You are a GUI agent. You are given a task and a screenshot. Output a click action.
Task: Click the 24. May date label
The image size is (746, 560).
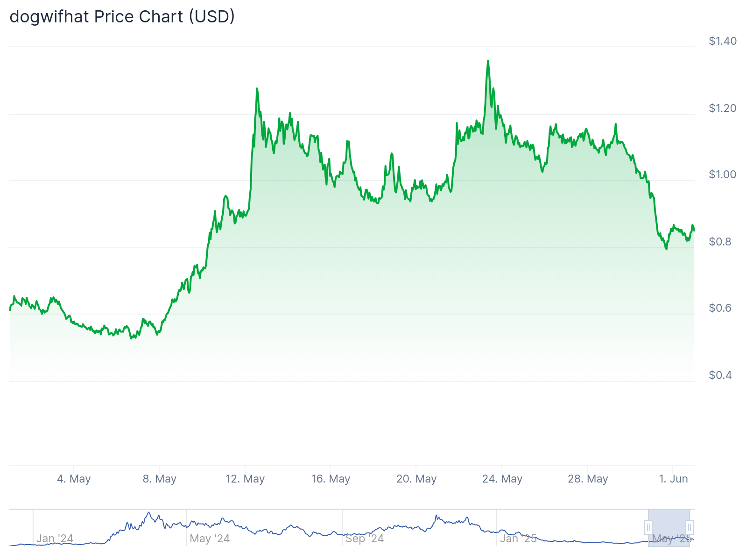[x=502, y=479]
